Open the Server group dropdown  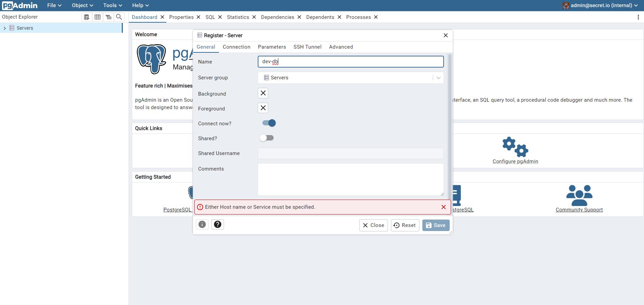pos(351,78)
